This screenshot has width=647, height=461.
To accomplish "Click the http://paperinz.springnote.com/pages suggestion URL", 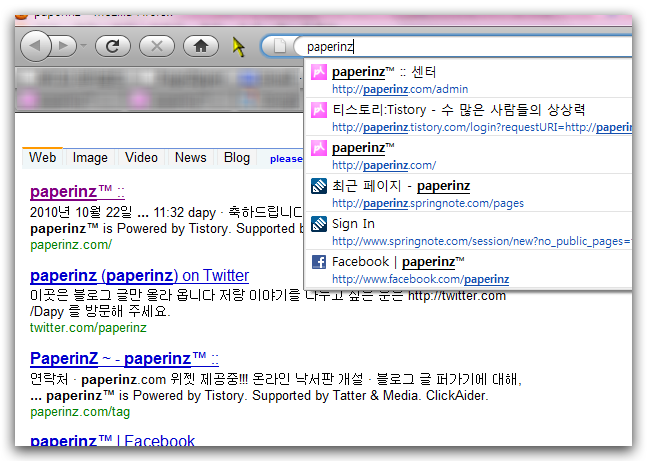I will tap(428, 203).
